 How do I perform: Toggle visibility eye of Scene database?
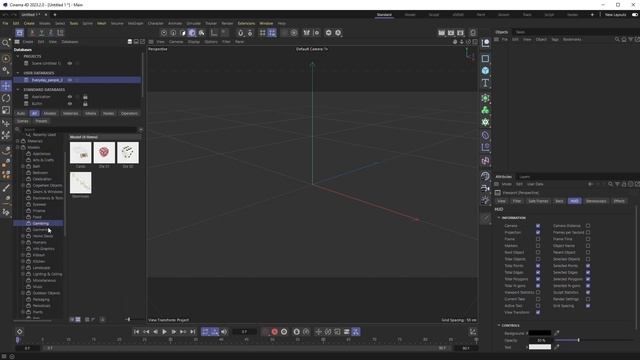coord(70,63)
